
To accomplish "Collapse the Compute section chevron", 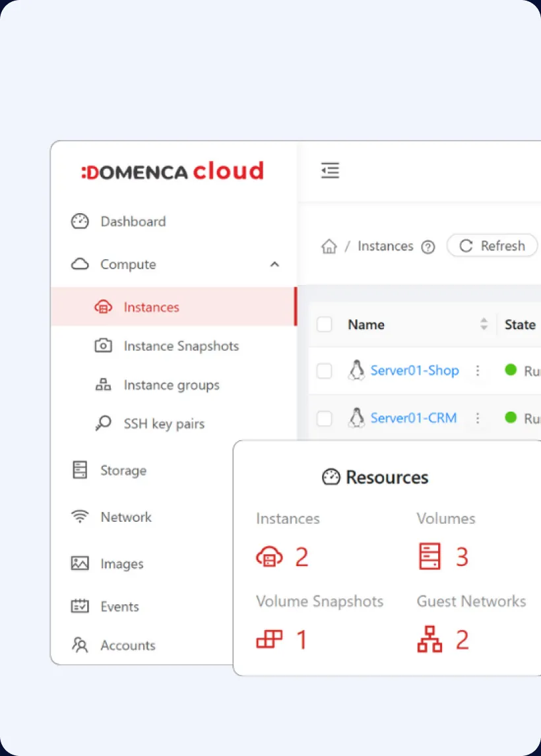I will tap(275, 265).
